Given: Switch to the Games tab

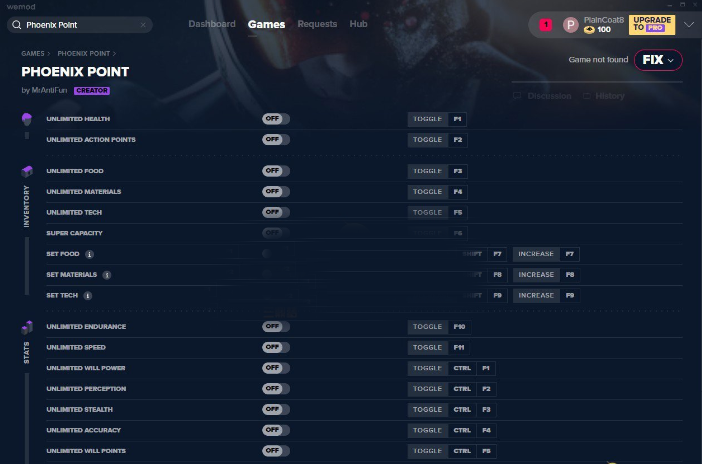Looking at the screenshot, I should [266, 24].
